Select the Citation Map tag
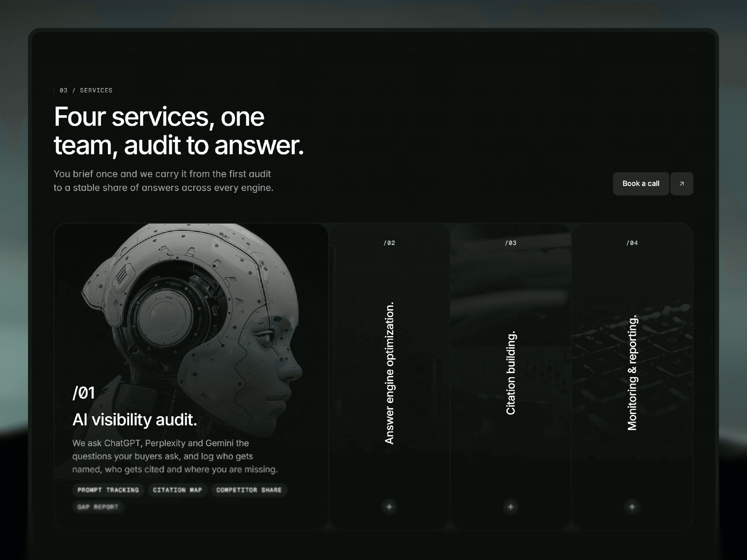Screen dimensions: 747x560 click(177, 490)
